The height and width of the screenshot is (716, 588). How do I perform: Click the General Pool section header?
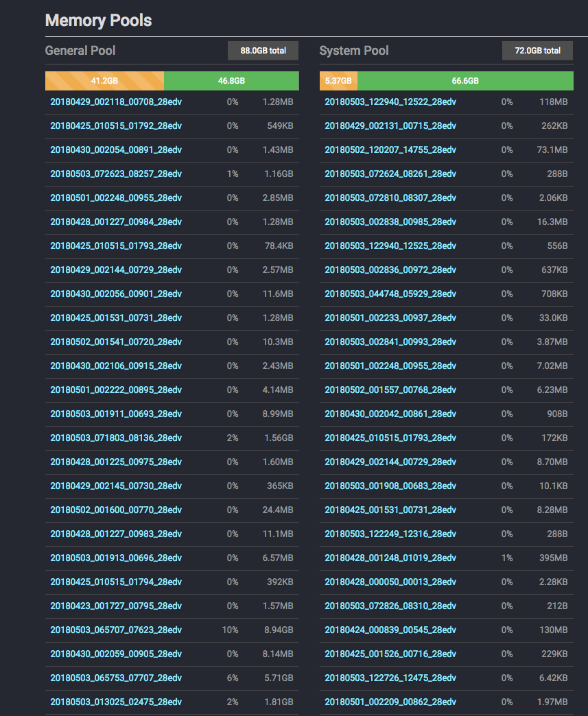tap(80, 50)
